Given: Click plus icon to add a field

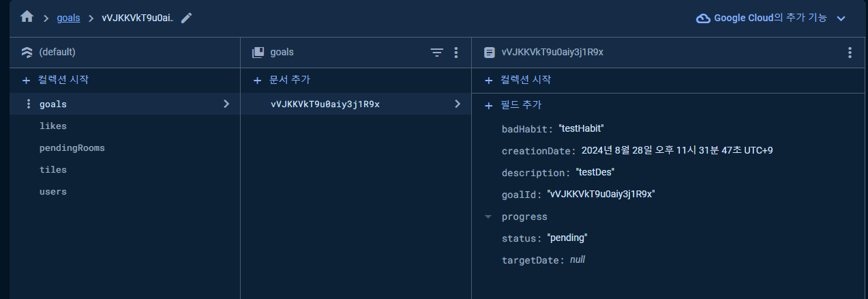Looking at the screenshot, I should (488, 105).
